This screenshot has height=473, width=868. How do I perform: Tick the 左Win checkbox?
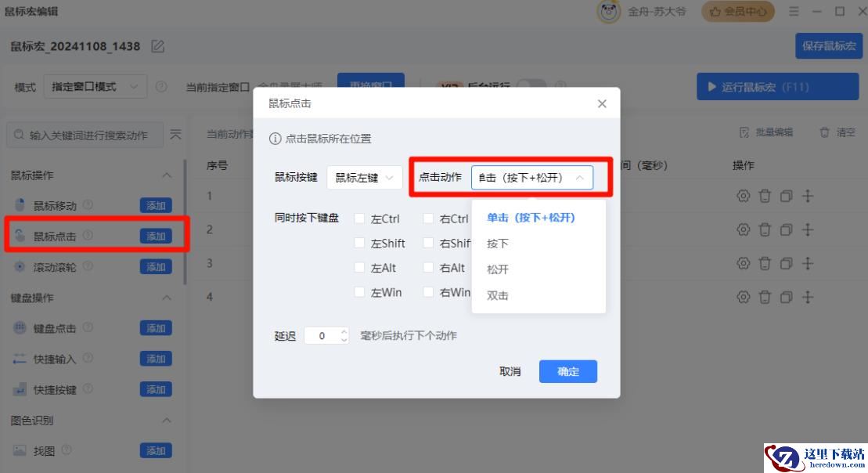[359, 292]
